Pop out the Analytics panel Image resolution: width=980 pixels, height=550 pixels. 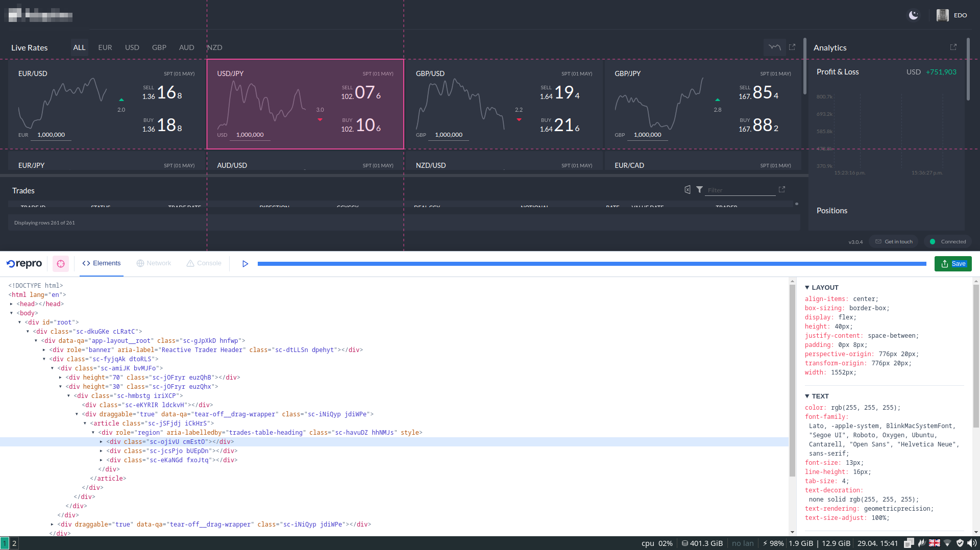click(953, 47)
